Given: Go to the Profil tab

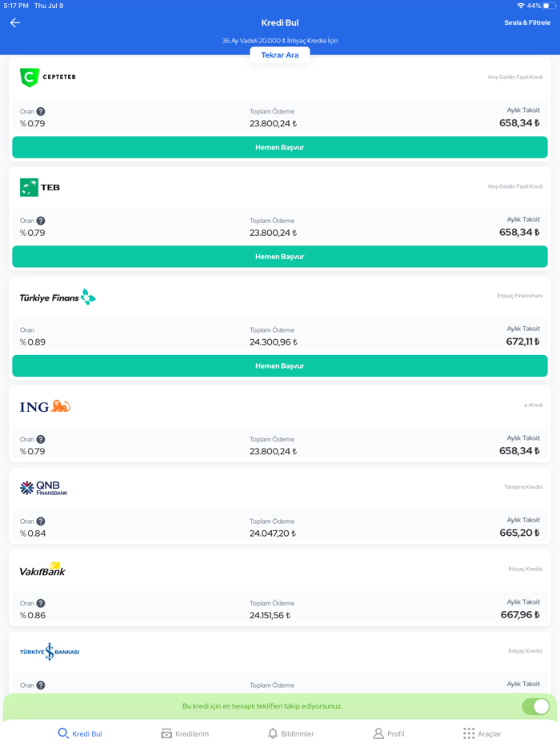Looking at the screenshot, I should (388, 733).
